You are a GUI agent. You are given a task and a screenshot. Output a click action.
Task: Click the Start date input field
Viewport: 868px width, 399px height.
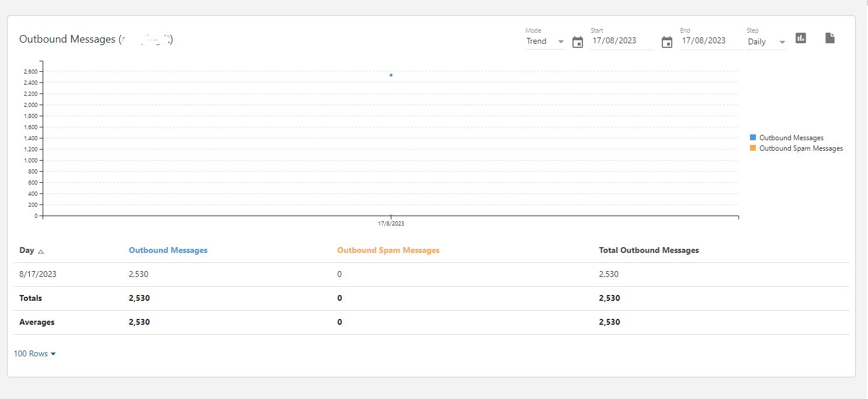pos(621,41)
